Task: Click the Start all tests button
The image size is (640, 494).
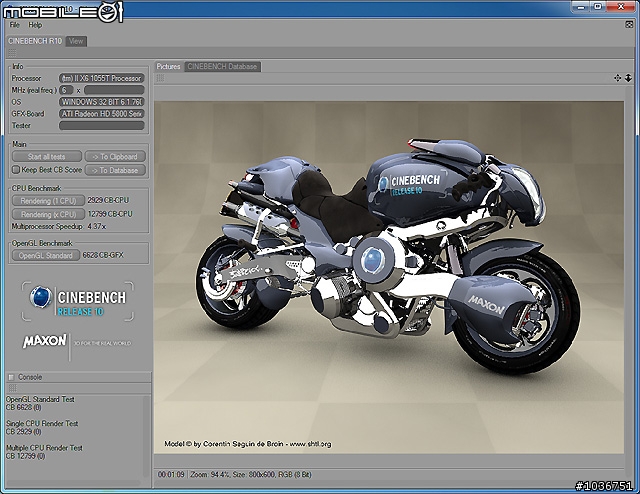Action: [47, 156]
